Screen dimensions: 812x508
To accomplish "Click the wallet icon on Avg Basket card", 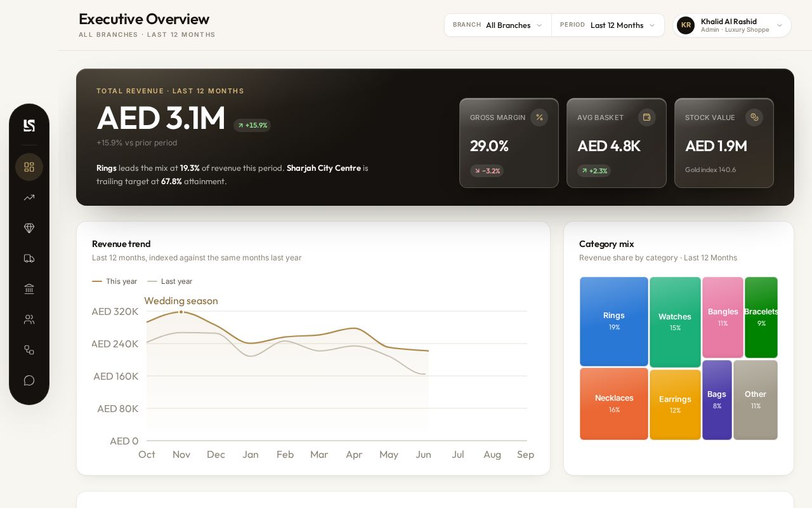I will point(647,117).
